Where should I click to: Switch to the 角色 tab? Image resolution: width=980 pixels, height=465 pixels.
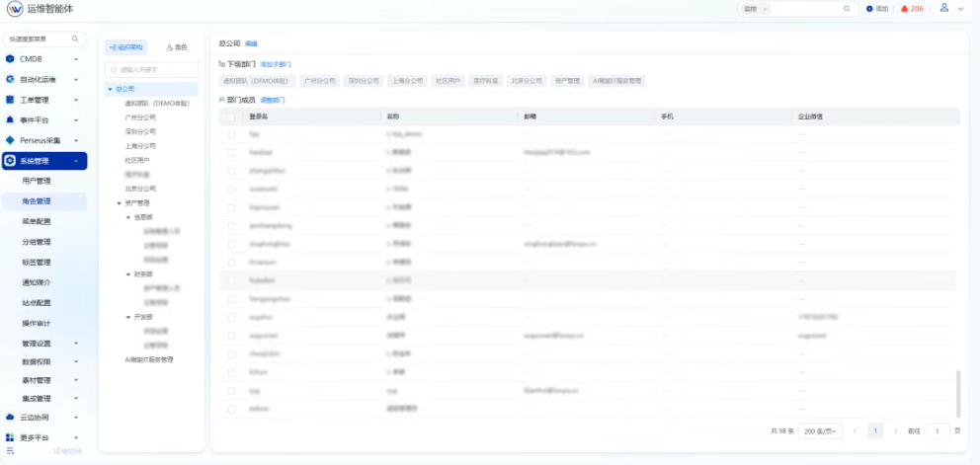(177, 47)
